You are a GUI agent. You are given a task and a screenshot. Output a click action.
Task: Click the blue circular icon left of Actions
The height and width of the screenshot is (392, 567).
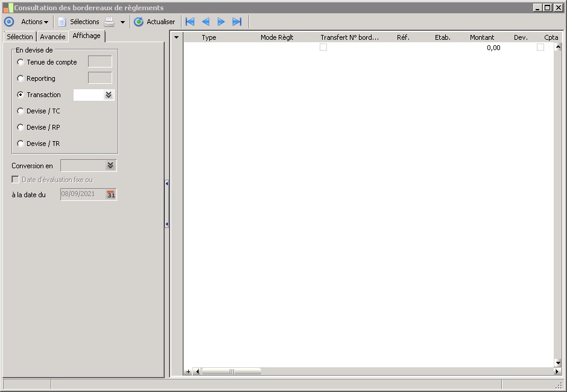point(9,22)
